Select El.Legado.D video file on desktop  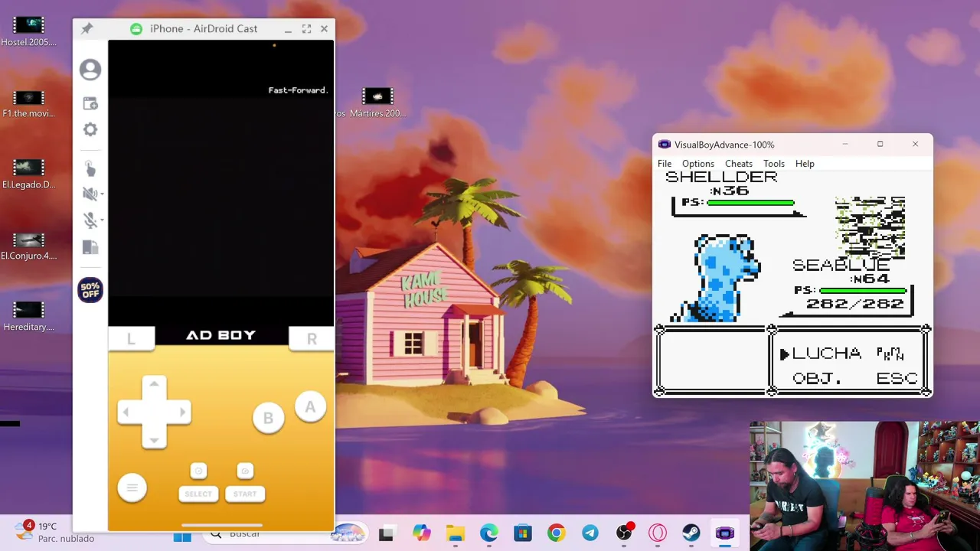tap(29, 175)
